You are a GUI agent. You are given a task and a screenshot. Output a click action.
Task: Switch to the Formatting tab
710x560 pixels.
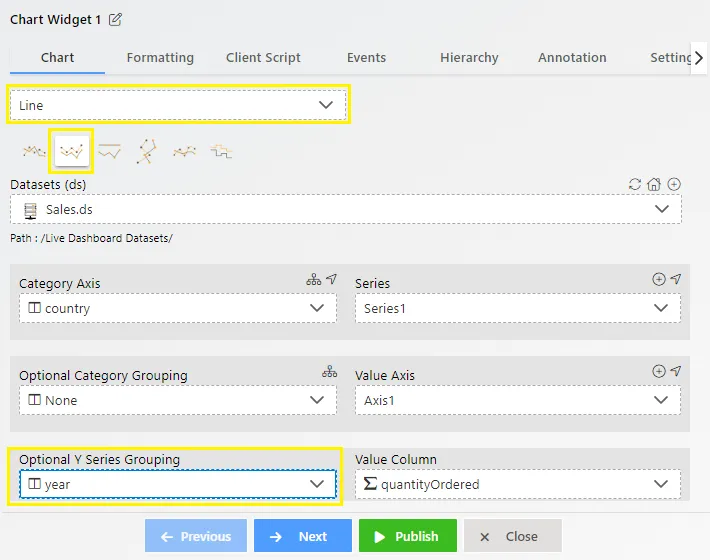pyautogui.click(x=160, y=57)
